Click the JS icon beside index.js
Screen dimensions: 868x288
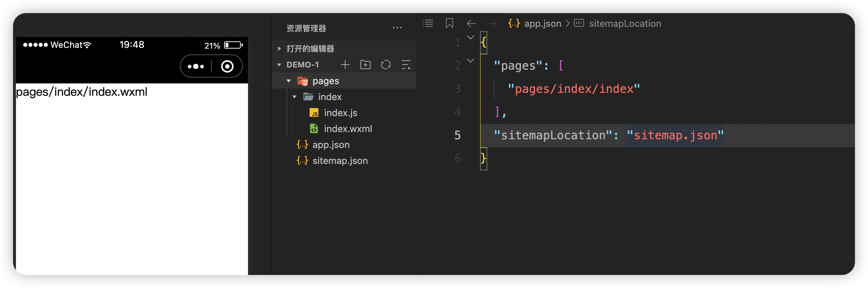tap(314, 113)
